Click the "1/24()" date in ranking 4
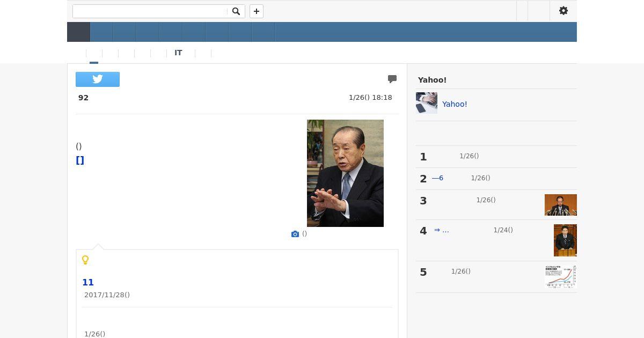Image resolution: width=644 pixels, height=338 pixels. [x=503, y=230]
